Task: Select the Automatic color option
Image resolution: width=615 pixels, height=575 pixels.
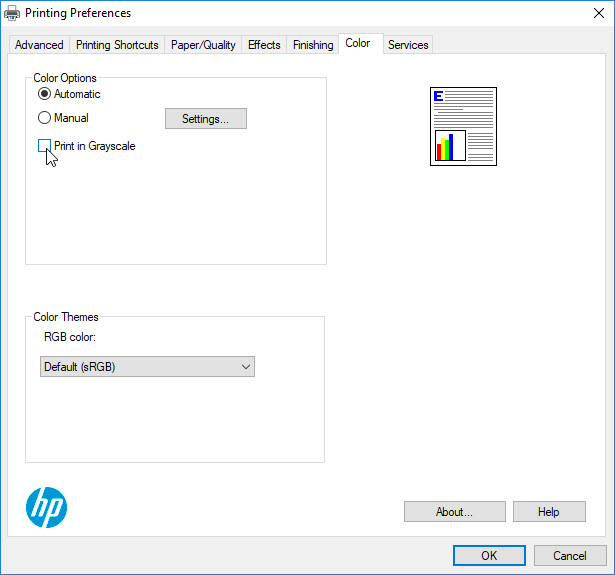Action: point(45,94)
